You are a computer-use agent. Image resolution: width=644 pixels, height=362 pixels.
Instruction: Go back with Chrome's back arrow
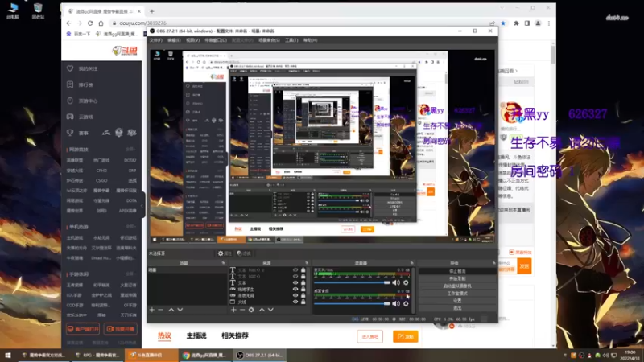(x=68, y=23)
